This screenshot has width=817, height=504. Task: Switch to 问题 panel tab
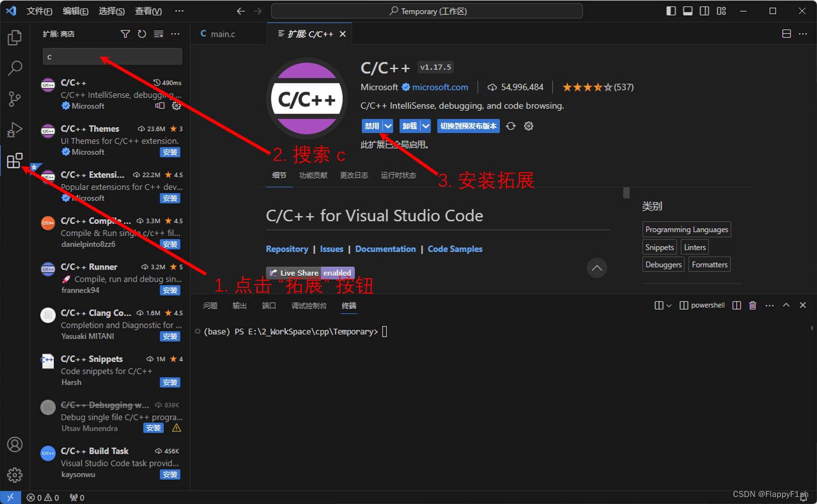click(210, 306)
